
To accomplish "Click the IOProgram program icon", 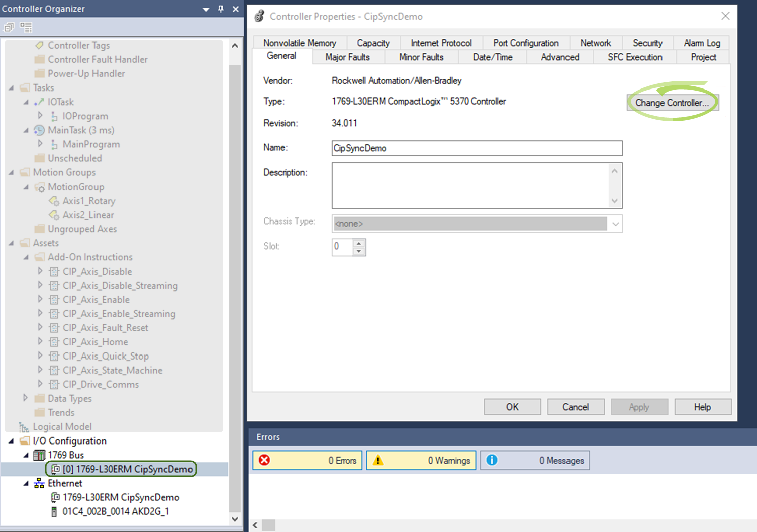I will [54, 116].
